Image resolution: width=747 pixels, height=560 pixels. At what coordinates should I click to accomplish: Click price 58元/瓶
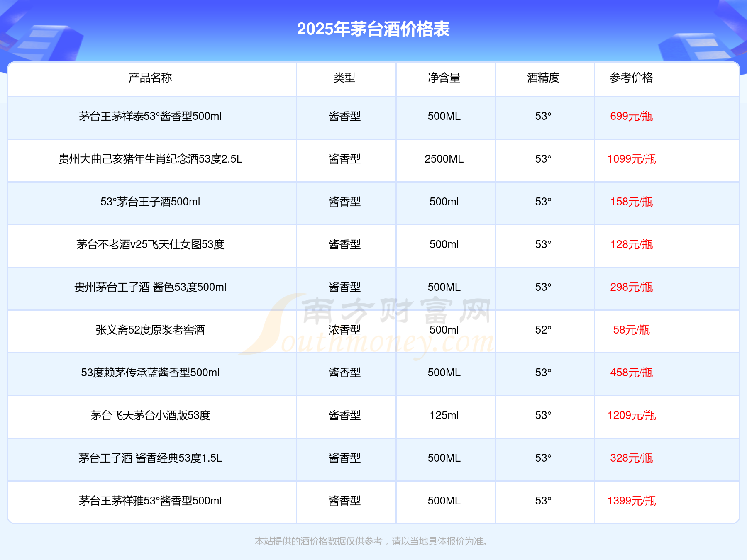tap(632, 330)
